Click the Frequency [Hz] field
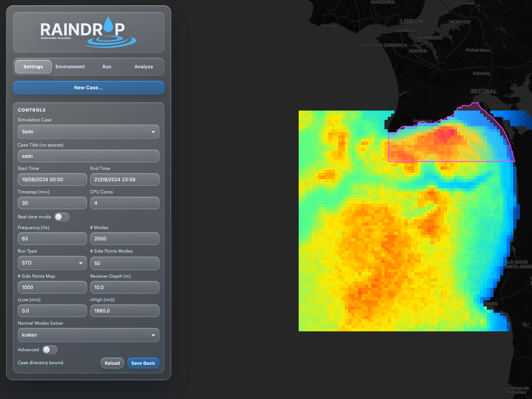Viewport: 532px width, 399px height. tap(52, 239)
